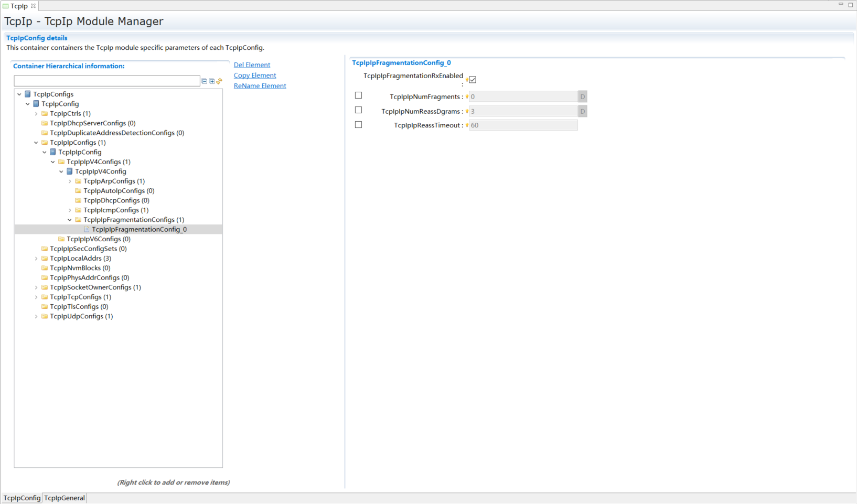Click the expand-all icon beside the search field
This screenshot has height=504, width=857.
[x=212, y=81]
